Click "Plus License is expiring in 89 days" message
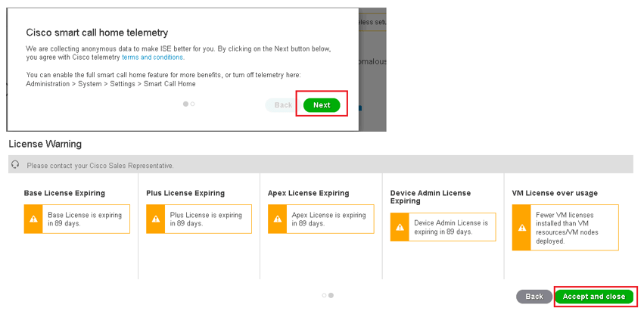This screenshot has height=314, width=644. tap(206, 219)
